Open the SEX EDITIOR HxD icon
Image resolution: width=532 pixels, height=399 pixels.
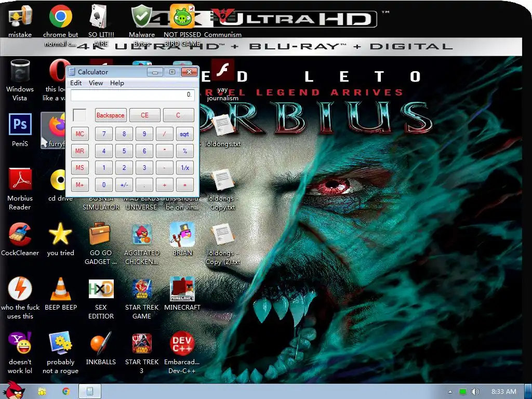click(x=101, y=299)
